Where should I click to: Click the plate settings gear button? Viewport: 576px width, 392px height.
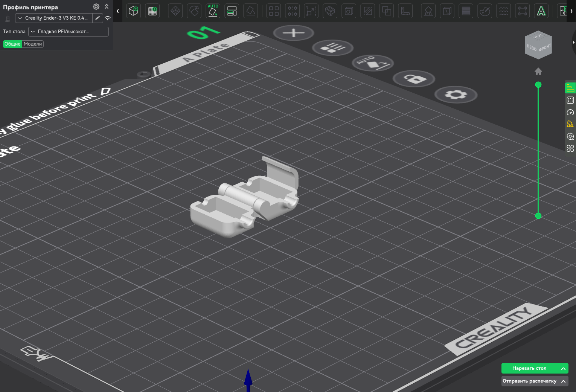(x=456, y=95)
